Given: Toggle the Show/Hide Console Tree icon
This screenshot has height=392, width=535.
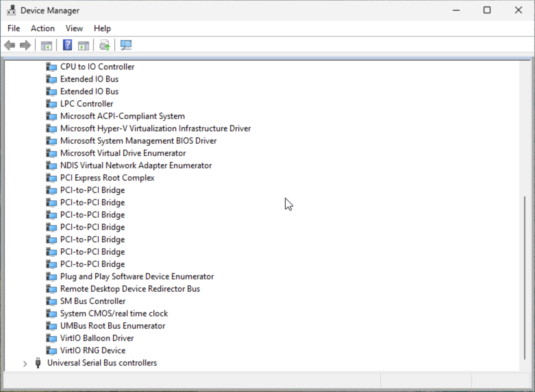Looking at the screenshot, I should 46,45.
